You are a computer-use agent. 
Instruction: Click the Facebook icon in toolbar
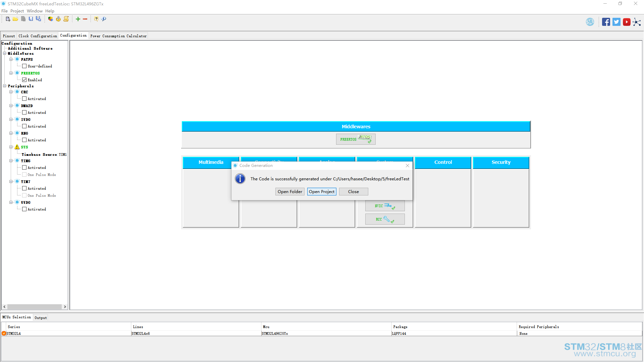[x=606, y=22]
